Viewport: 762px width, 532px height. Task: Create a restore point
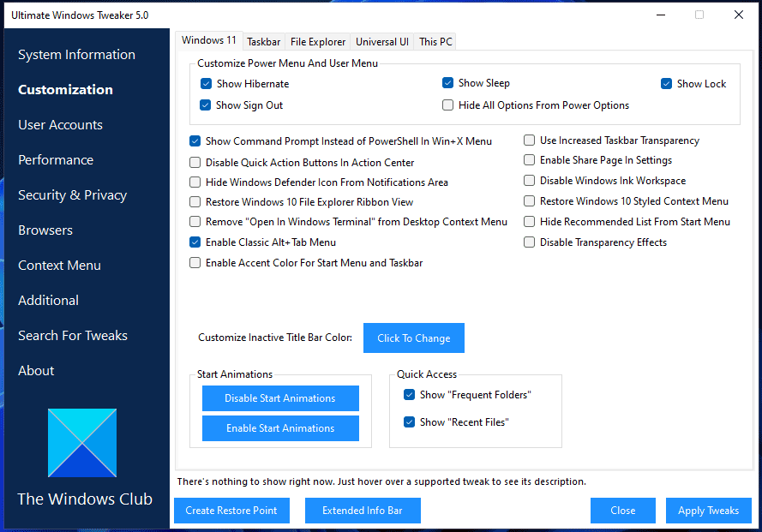(231, 511)
